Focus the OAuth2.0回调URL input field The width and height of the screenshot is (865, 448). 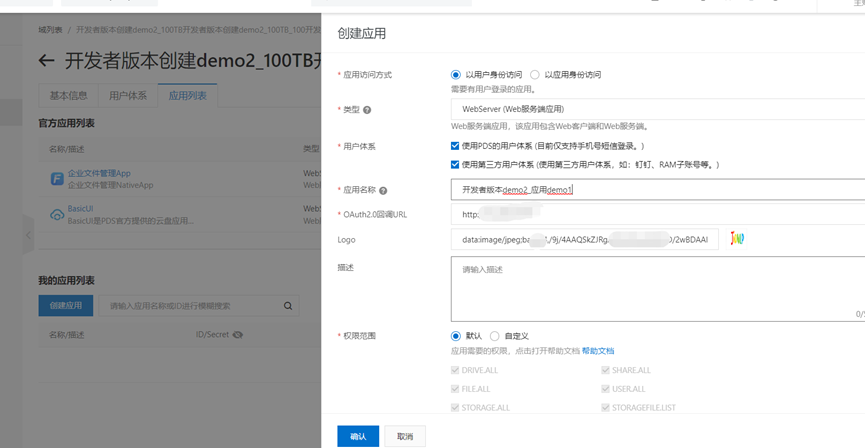click(658, 214)
